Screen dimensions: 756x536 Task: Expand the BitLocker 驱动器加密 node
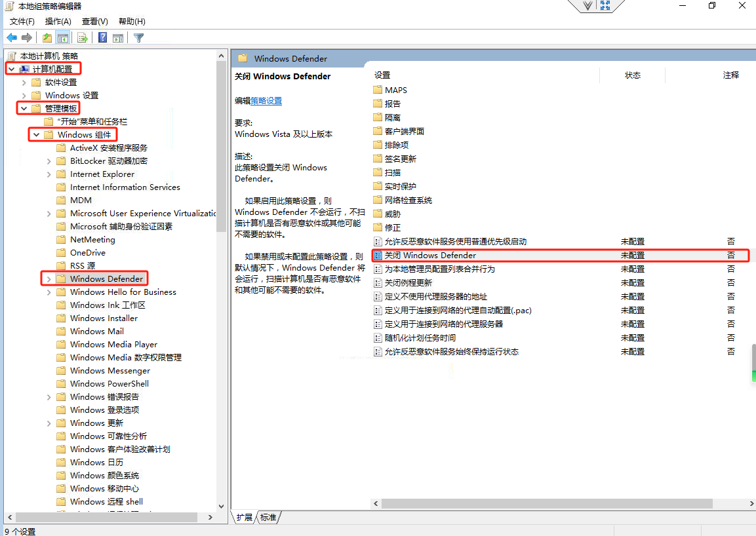click(x=49, y=161)
